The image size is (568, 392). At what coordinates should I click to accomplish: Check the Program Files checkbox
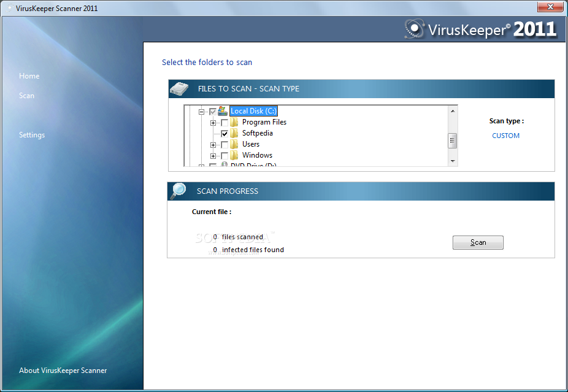[x=225, y=123]
